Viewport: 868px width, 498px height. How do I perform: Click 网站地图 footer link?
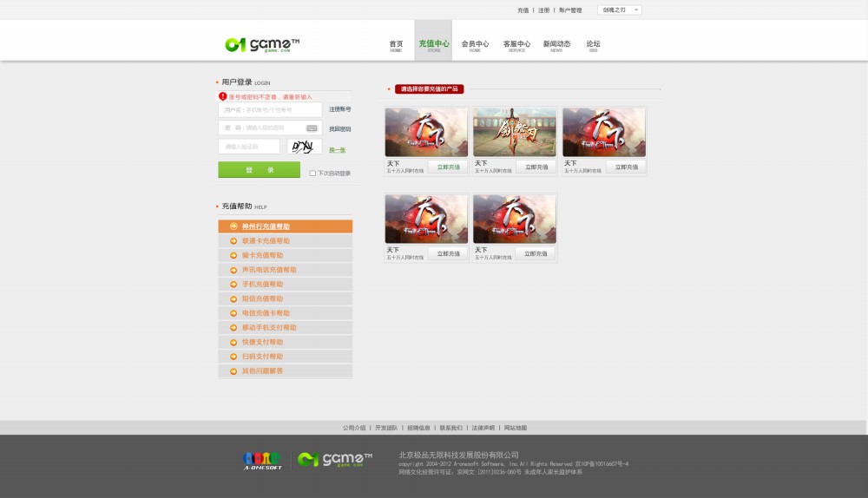tap(516, 428)
